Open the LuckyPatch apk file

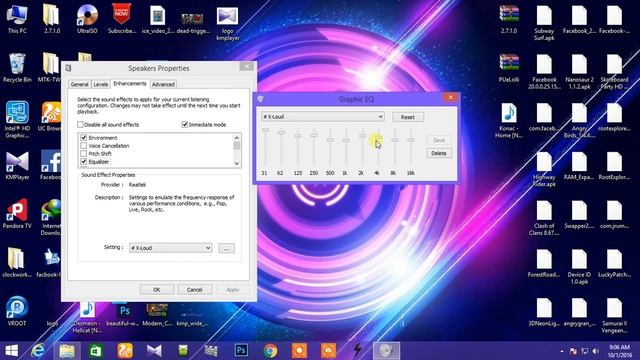[614, 263]
